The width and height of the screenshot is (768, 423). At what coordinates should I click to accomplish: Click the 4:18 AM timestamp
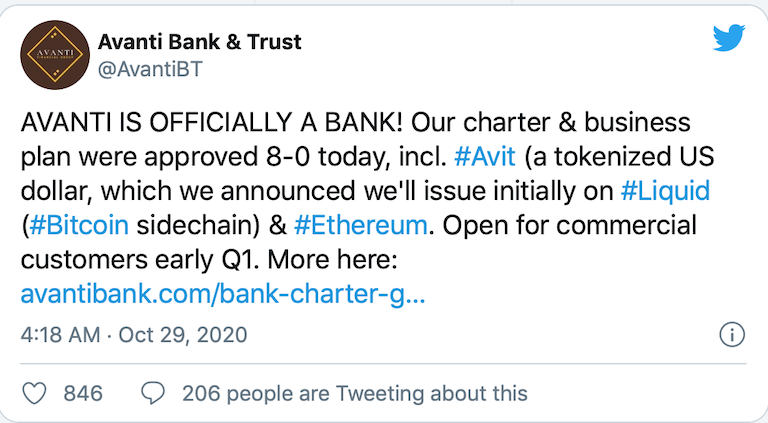(x=60, y=335)
